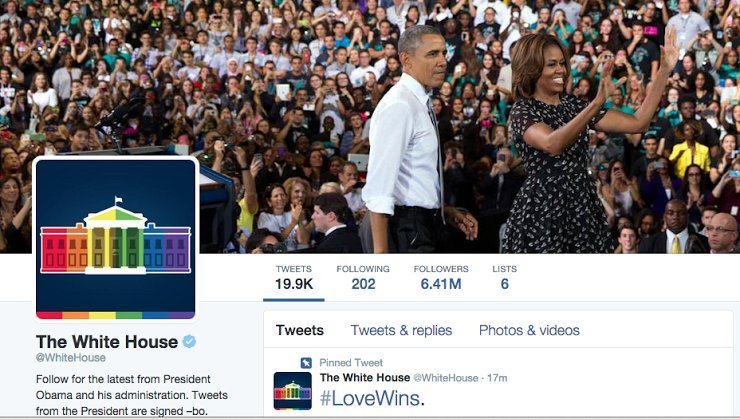740x419 pixels.
Task: Click the pin icon next to Pinned Tweet
Action: 306,363
